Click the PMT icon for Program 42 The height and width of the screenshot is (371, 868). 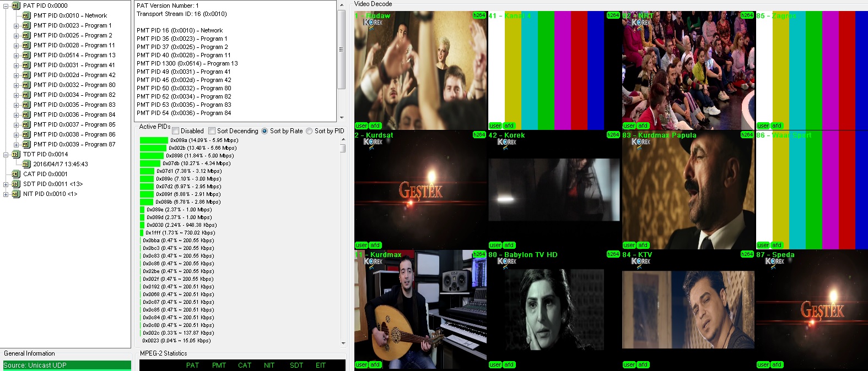pos(26,75)
